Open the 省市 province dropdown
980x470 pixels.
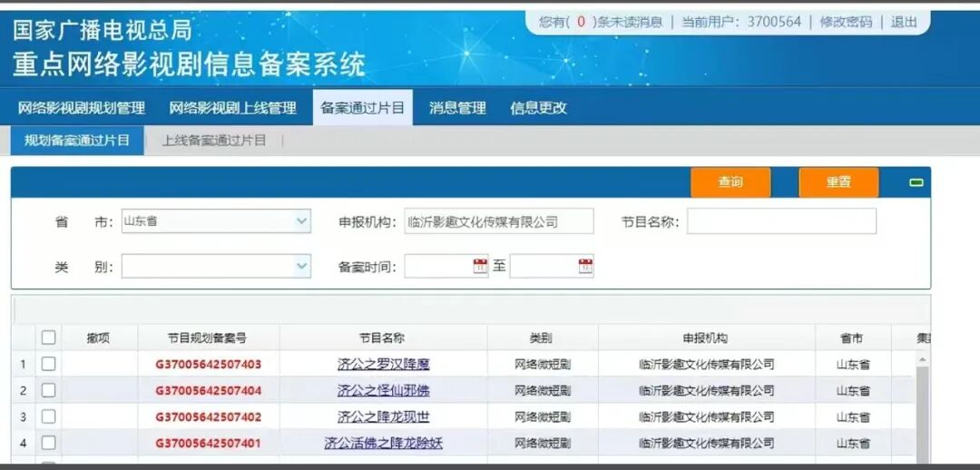[216, 221]
